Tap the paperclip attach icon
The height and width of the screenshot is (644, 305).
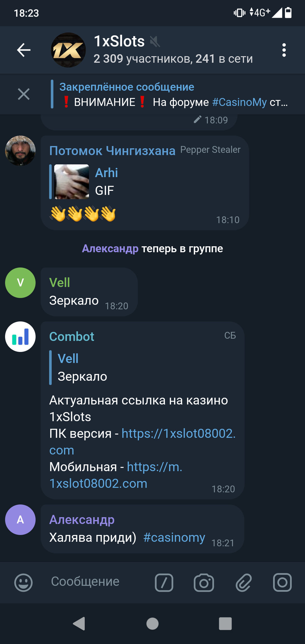(x=243, y=582)
